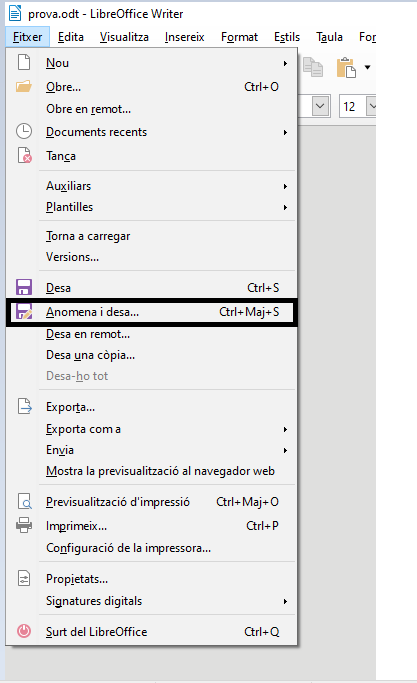Viewport: 417px width, 683px height.
Task: Click the purple Desa floppy icon
Action: click(24, 287)
